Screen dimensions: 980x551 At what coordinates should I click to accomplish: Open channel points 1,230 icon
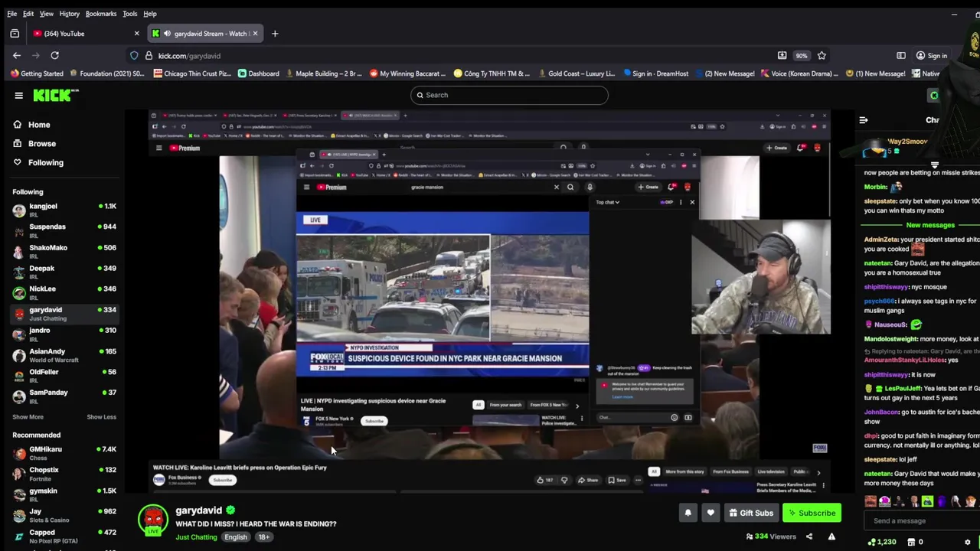pos(882,542)
